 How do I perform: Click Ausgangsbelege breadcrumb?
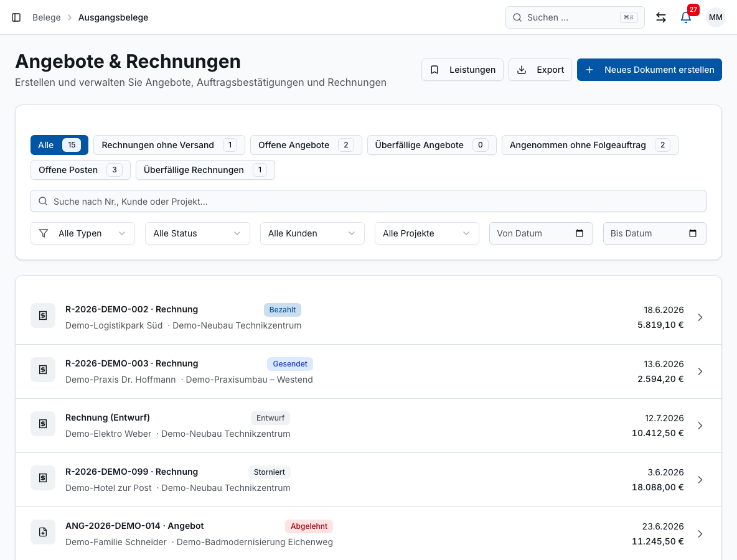[113, 17]
